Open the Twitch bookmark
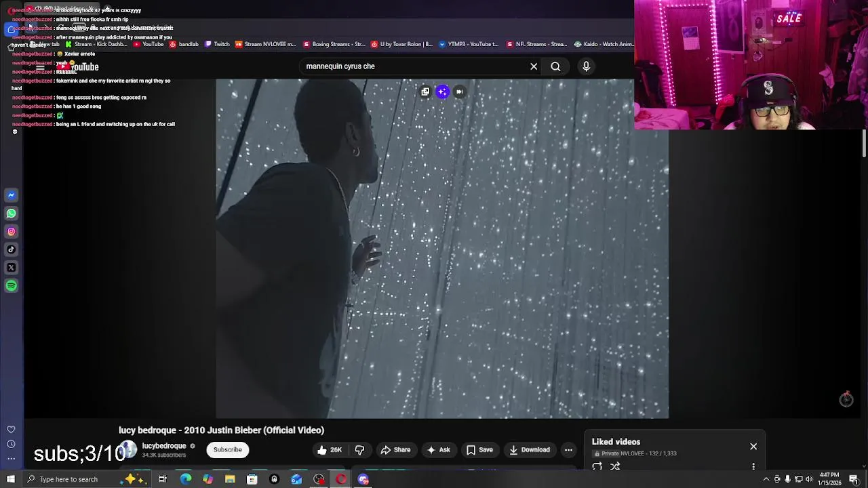Screen dimensions: 868x488 [x=217, y=44]
